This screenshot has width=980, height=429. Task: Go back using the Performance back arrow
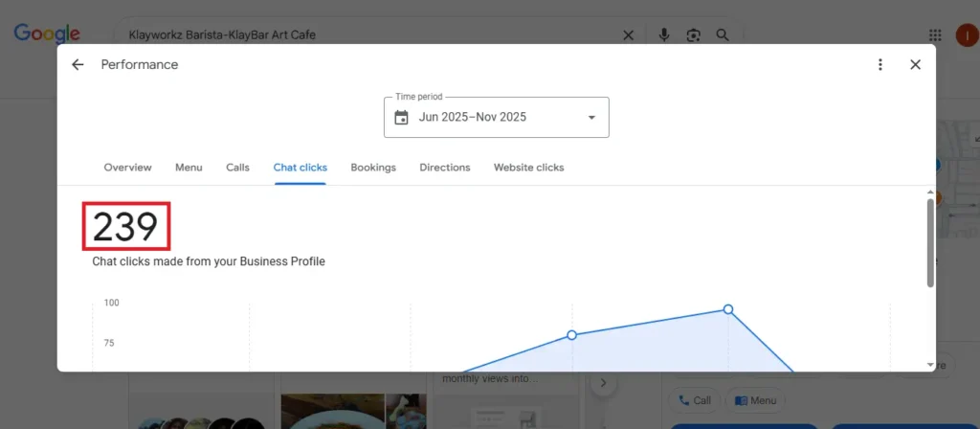click(x=78, y=64)
